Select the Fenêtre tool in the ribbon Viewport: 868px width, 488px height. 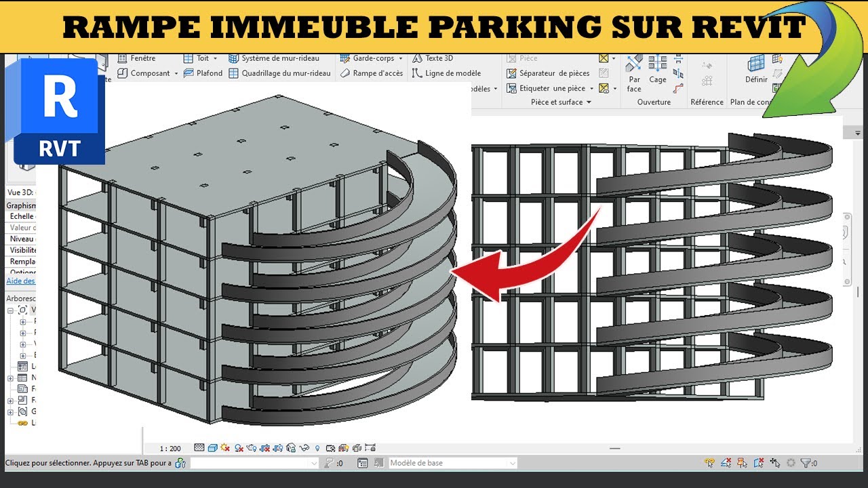pos(136,58)
